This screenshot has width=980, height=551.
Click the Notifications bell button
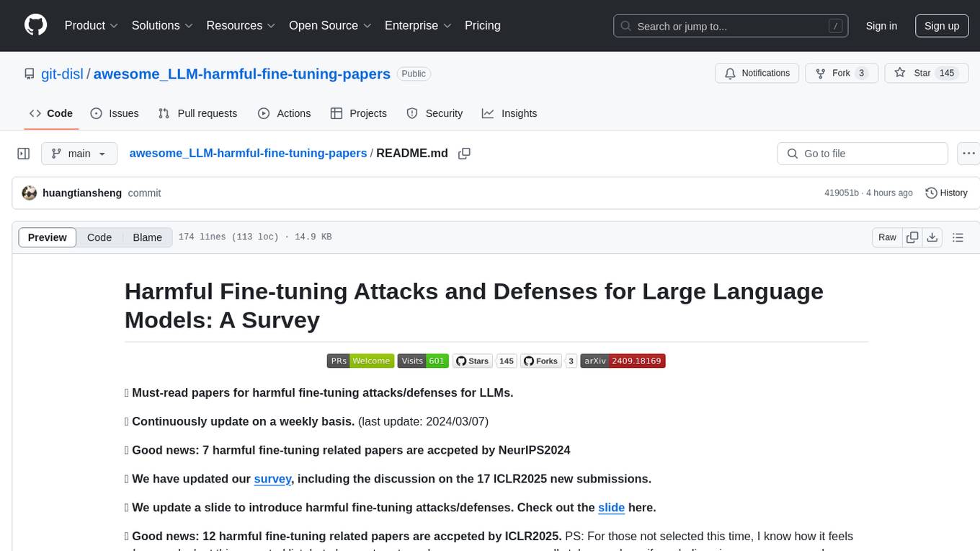tap(757, 73)
